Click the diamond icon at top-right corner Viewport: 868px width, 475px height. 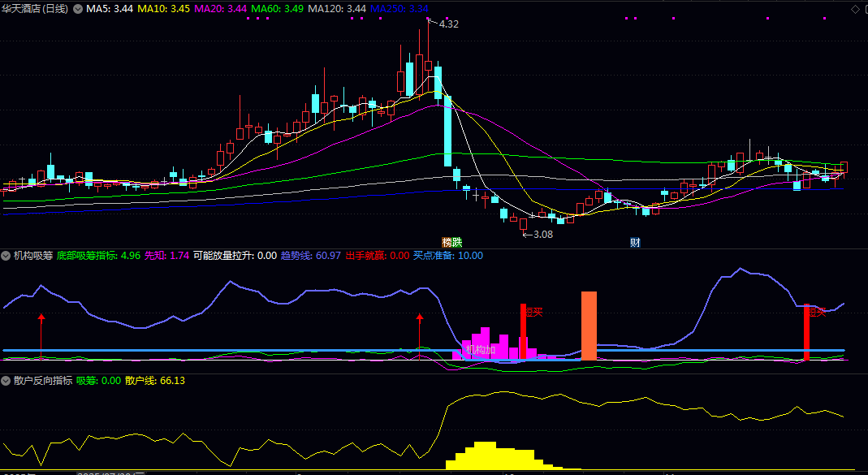click(x=854, y=9)
